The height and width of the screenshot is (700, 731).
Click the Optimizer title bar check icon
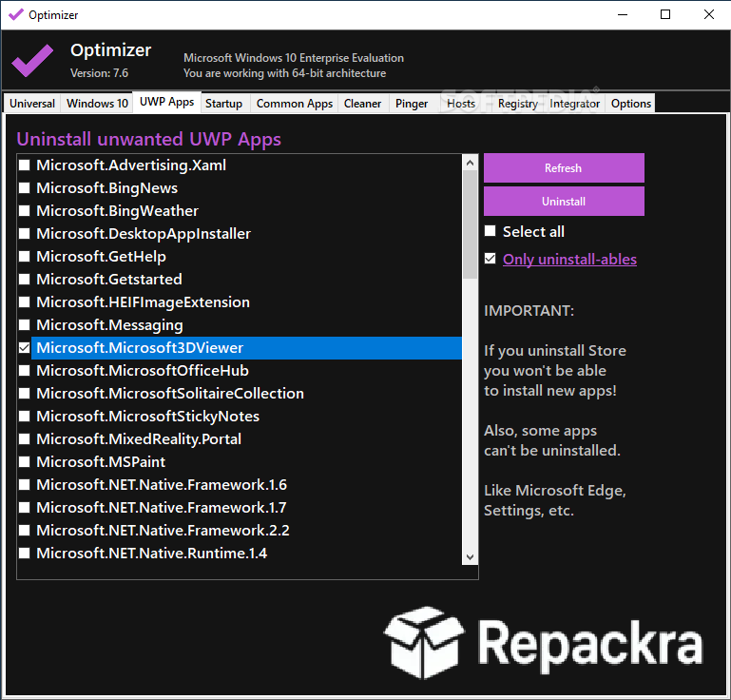15,14
